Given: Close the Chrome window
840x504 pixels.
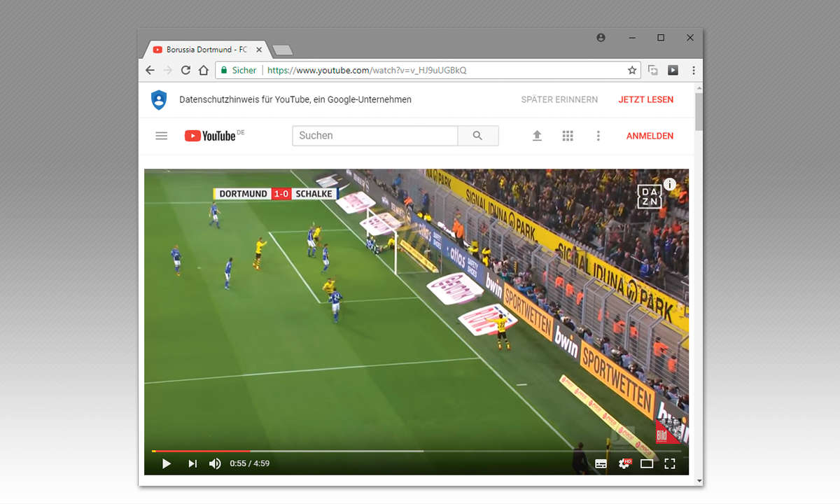Looking at the screenshot, I should 690,38.
